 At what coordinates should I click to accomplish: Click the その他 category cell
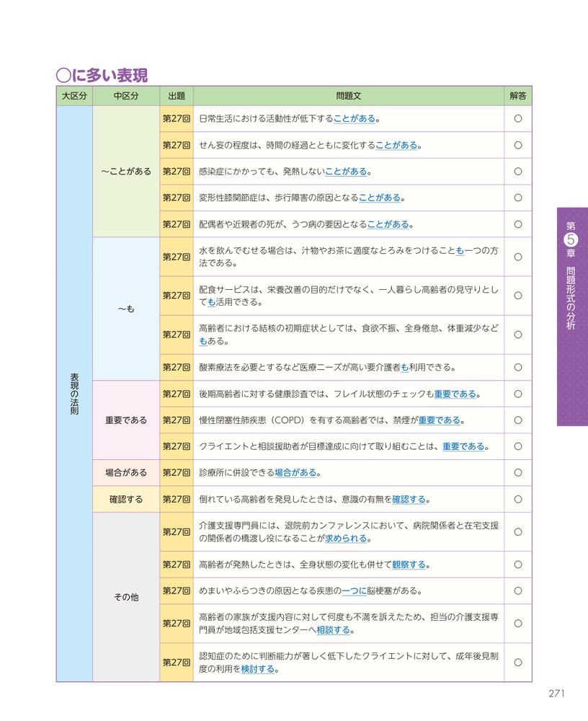(x=126, y=597)
